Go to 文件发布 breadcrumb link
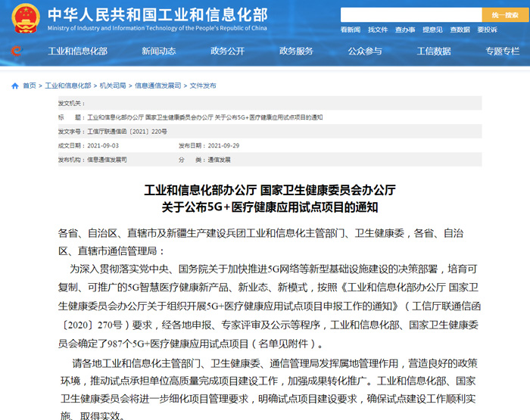Image resolution: width=530 pixels, height=420 pixels. click(x=203, y=86)
